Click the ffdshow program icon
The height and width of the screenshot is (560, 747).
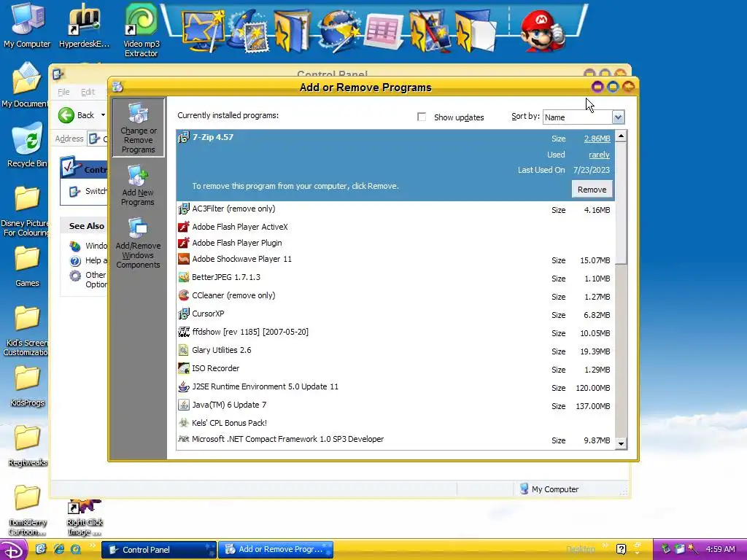tap(183, 332)
